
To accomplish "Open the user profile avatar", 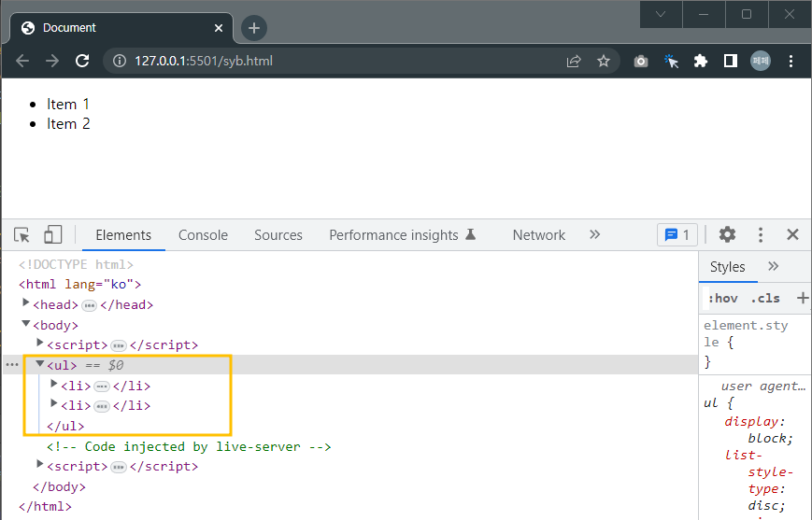I will [x=761, y=61].
